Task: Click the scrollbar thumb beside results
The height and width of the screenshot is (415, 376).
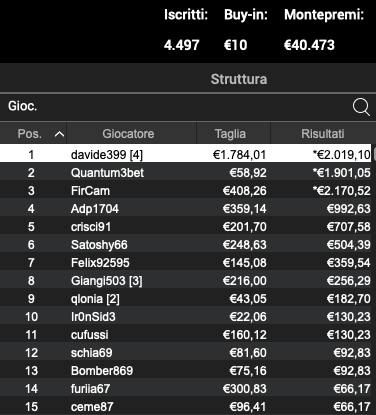Action: click(x=374, y=154)
